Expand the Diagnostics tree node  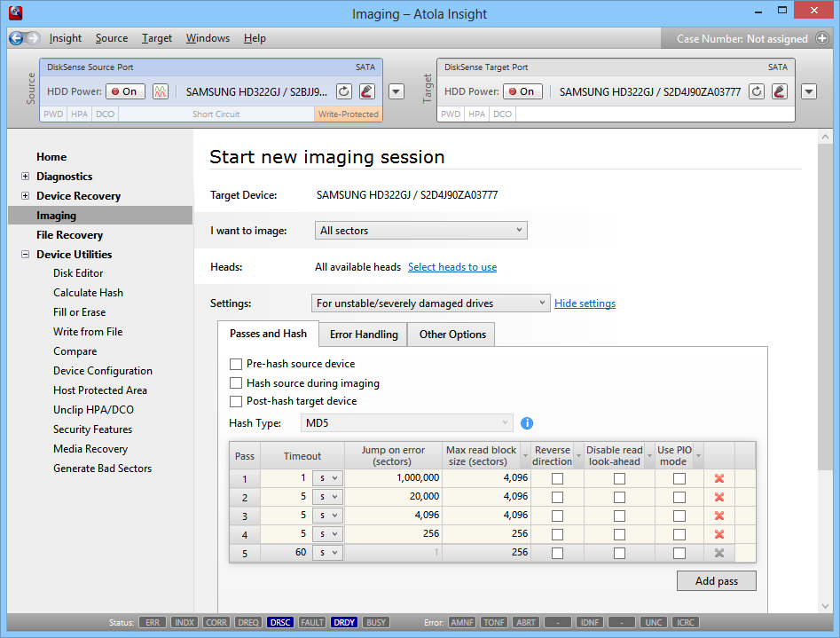click(x=25, y=177)
